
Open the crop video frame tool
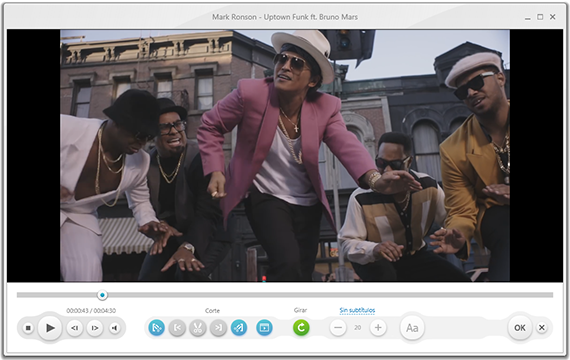(264, 328)
